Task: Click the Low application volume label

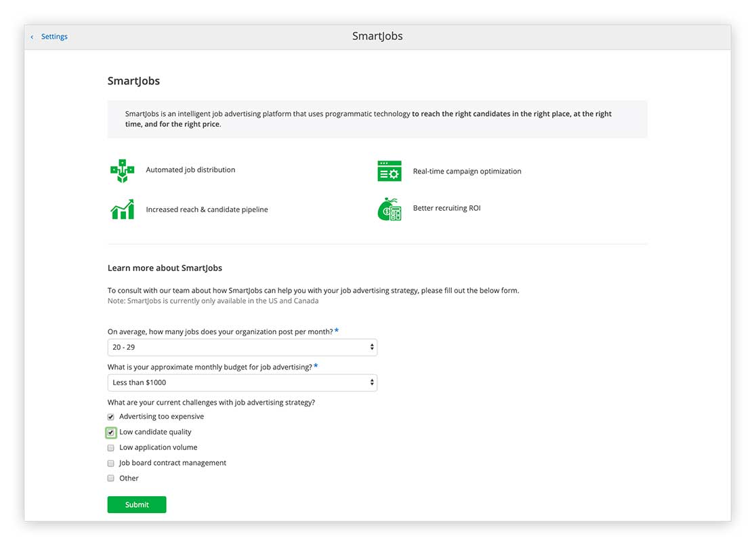Action: (x=159, y=447)
